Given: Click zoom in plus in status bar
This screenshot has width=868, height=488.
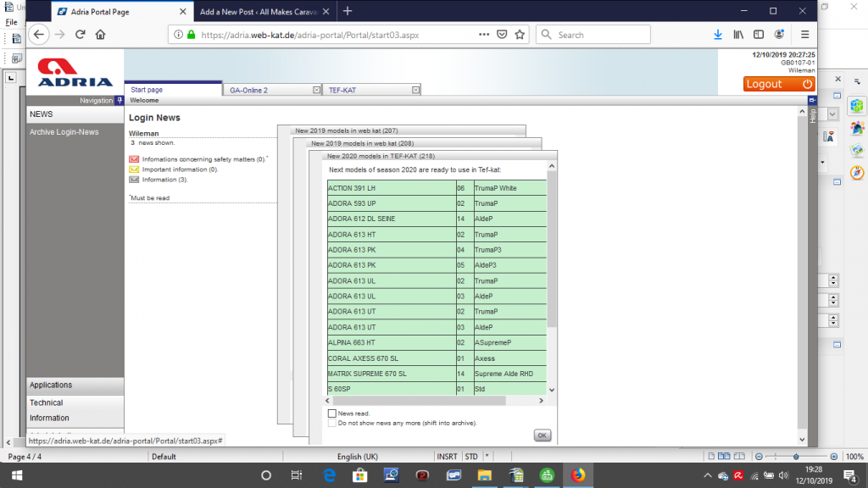Looking at the screenshot, I should pyautogui.click(x=834, y=457).
